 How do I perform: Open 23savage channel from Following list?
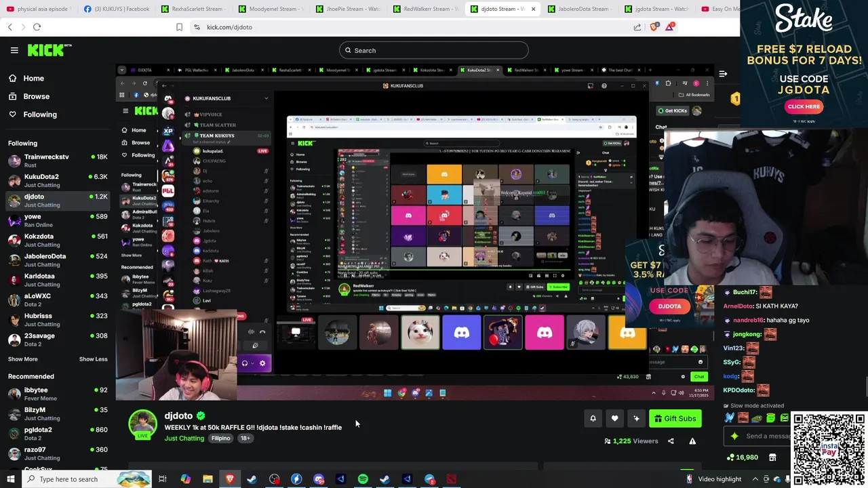pyautogui.click(x=58, y=340)
